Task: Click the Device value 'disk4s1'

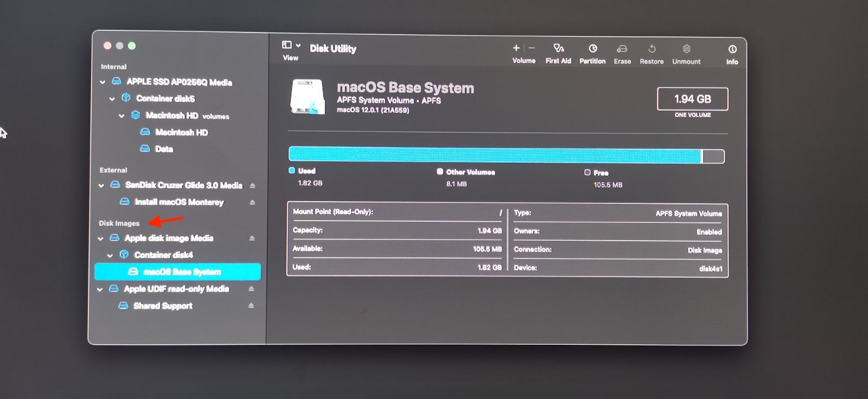Action: (711, 269)
